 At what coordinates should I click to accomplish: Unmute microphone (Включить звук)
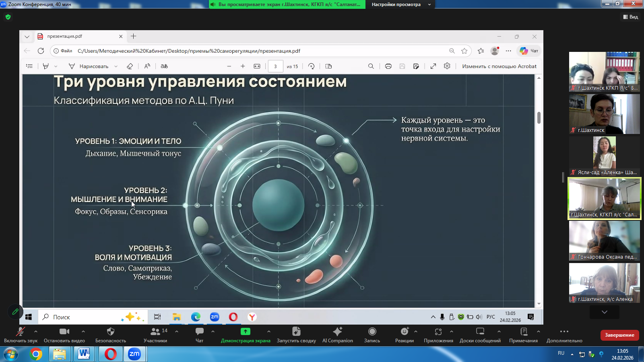click(21, 335)
